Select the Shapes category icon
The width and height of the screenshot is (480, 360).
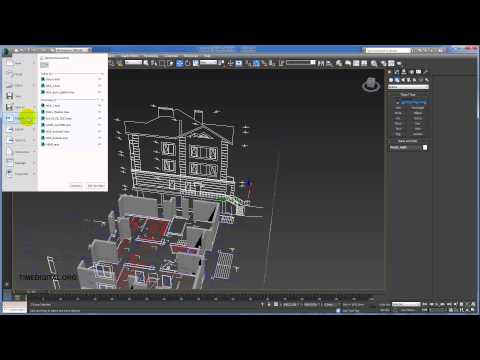(x=397, y=80)
